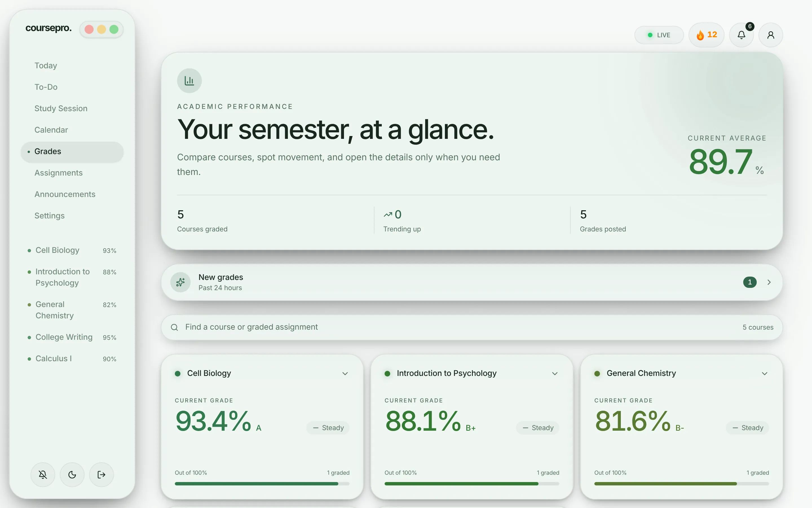
Task: Click the trending up arrow icon
Action: (x=388, y=214)
